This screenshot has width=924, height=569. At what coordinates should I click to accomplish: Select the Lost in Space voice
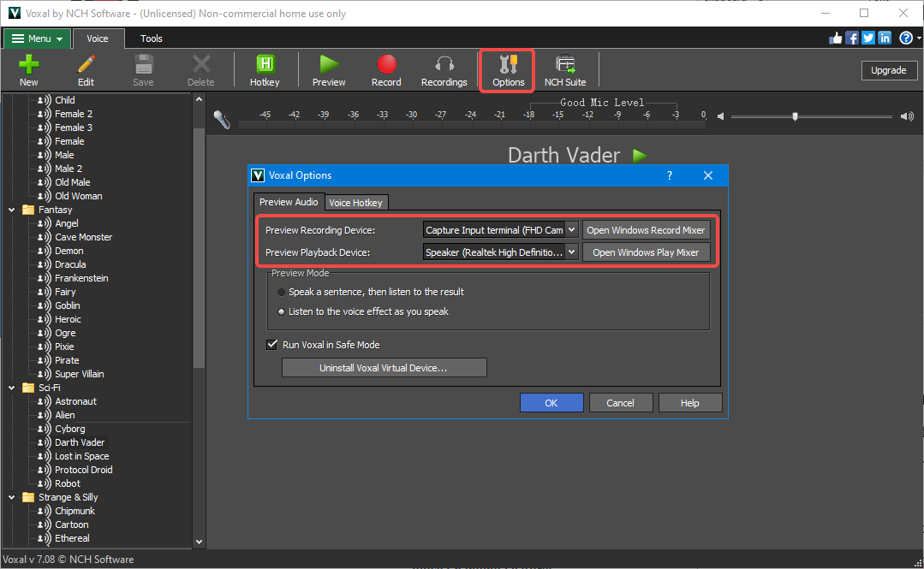click(x=82, y=457)
